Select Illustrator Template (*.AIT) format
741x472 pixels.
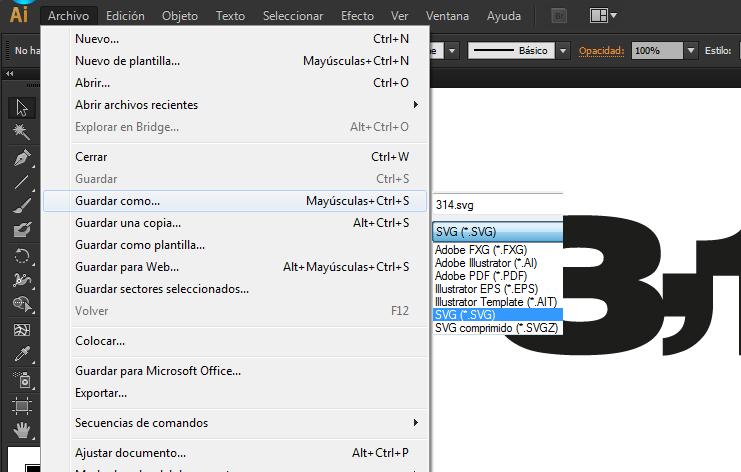498,302
